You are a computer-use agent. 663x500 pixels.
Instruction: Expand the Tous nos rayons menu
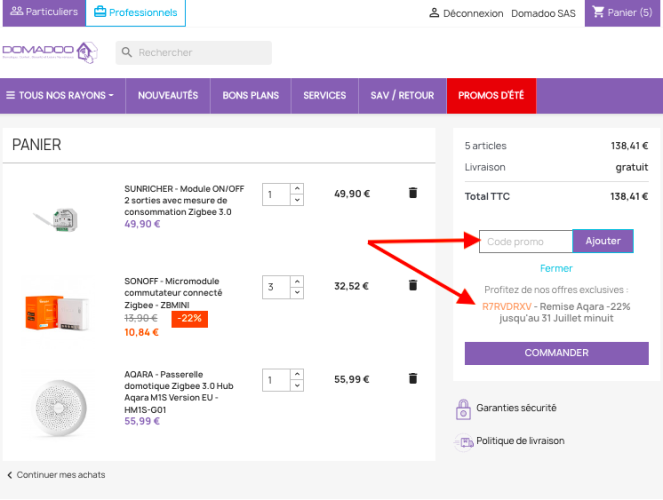point(60,96)
